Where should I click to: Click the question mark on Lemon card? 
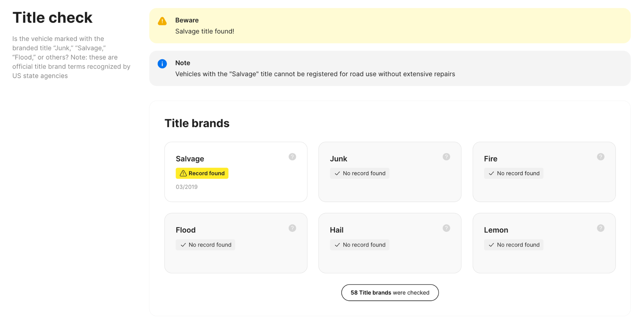click(x=601, y=228)
